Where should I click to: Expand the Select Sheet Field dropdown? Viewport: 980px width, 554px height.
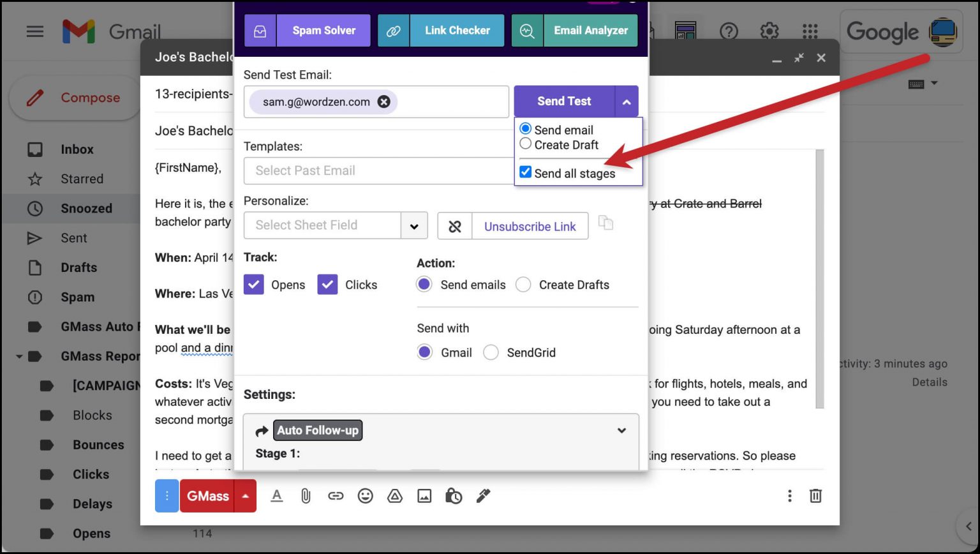[x=414, y=226]
